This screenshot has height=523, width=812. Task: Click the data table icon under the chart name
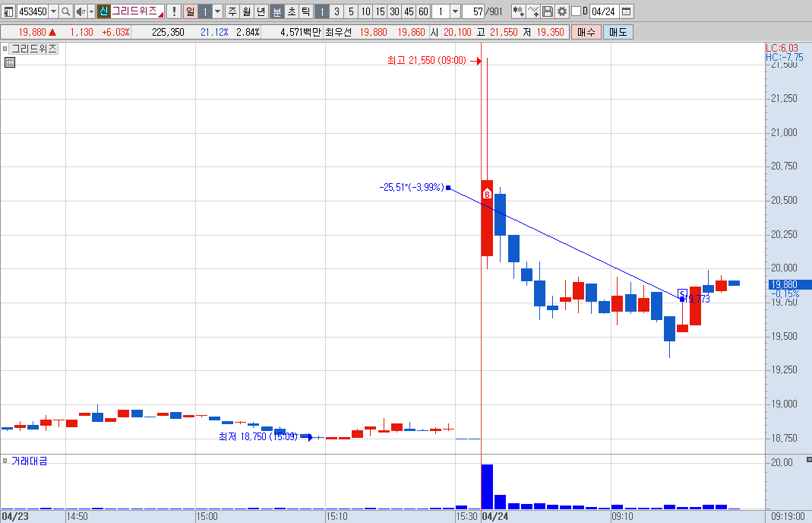pyautogui.click(x=9, y=63)
